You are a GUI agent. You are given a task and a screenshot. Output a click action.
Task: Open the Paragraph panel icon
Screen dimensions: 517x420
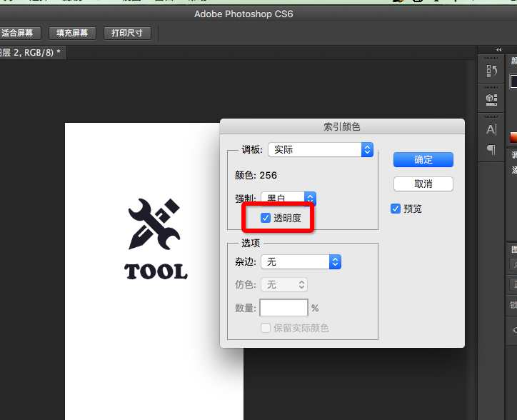[x=491, y=149]
